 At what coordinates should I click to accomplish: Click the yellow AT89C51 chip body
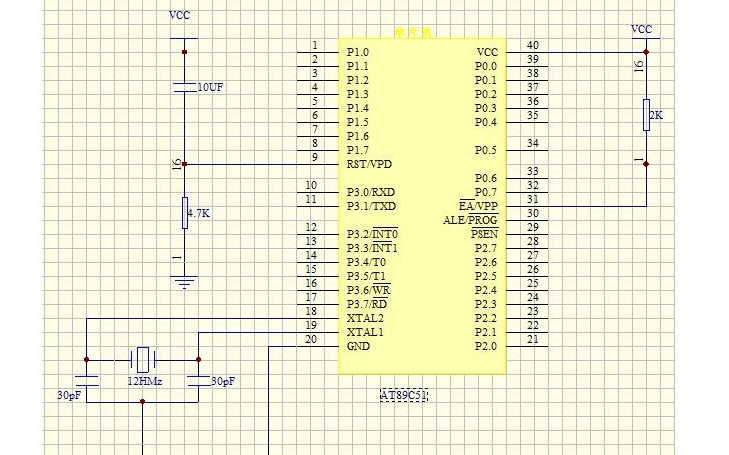[422, 205]
